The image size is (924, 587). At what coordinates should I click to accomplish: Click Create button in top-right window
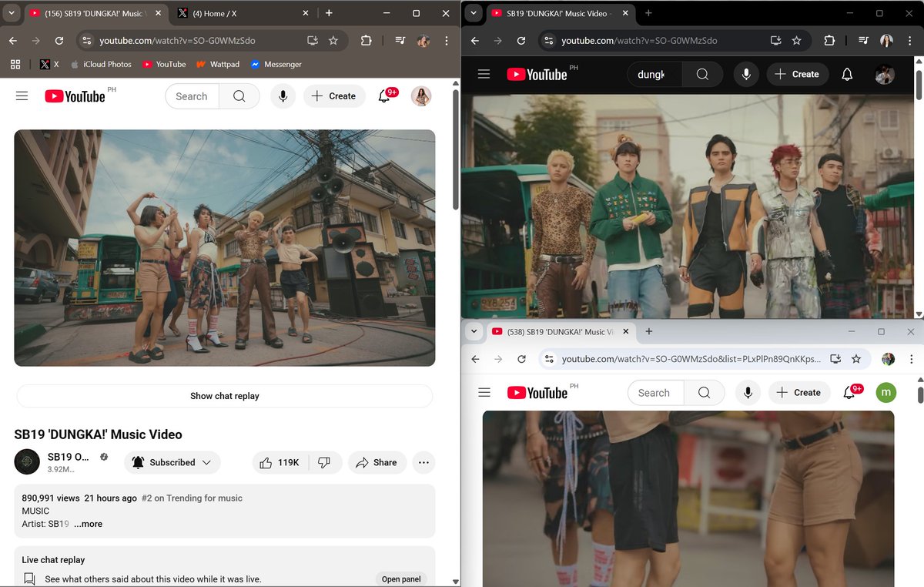click(x=797, y=74)
